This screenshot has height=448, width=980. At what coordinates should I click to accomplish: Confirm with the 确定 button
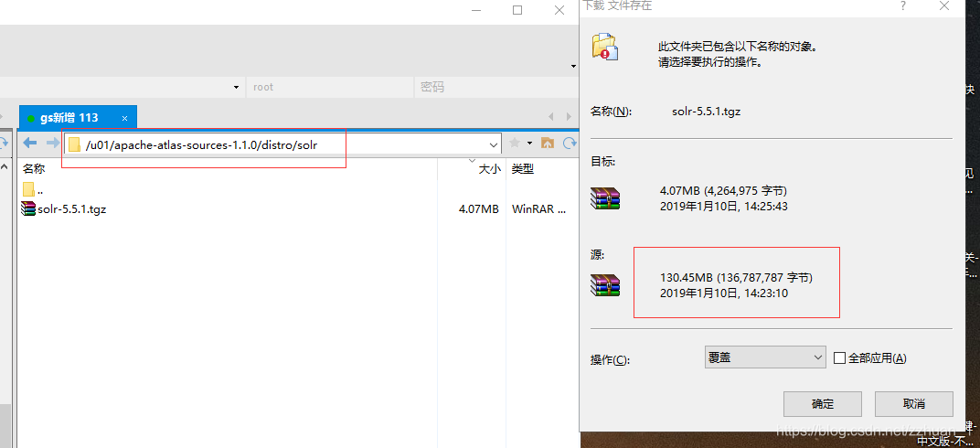(823, 404)
